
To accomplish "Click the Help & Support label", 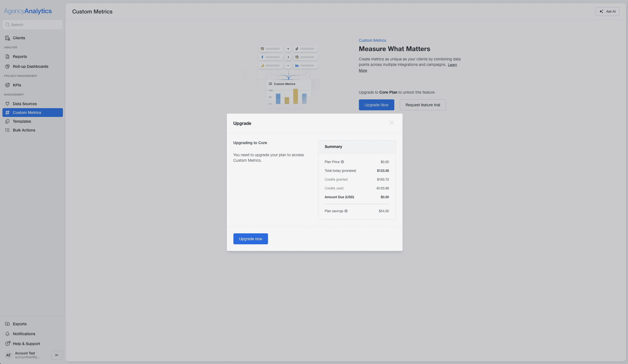I will coord(26,344).
